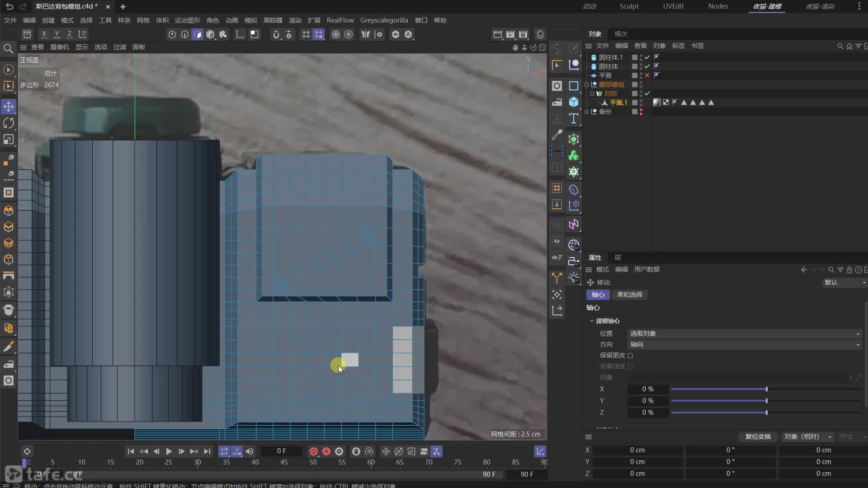The image size is (868, 488).
Task: Open the 默认 preset dropdown
Action: (x=844, y=282)
